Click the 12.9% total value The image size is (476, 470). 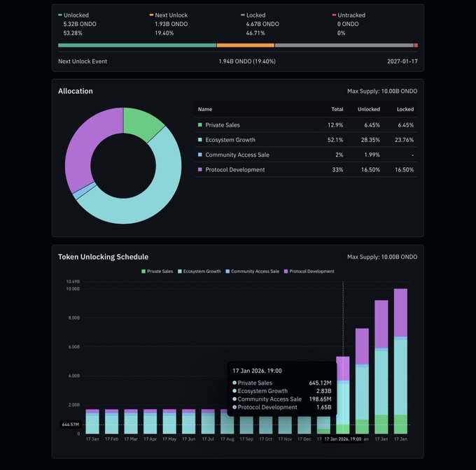(335, 125)
